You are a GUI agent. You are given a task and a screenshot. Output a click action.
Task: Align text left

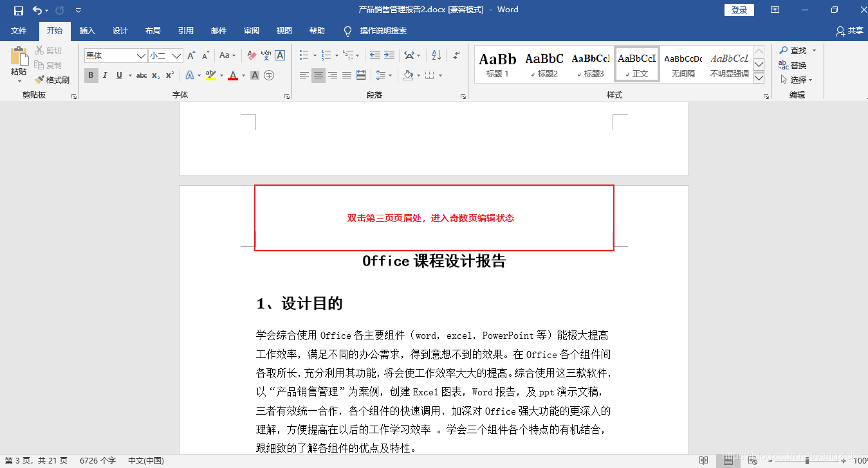click(x=304, y=75)
